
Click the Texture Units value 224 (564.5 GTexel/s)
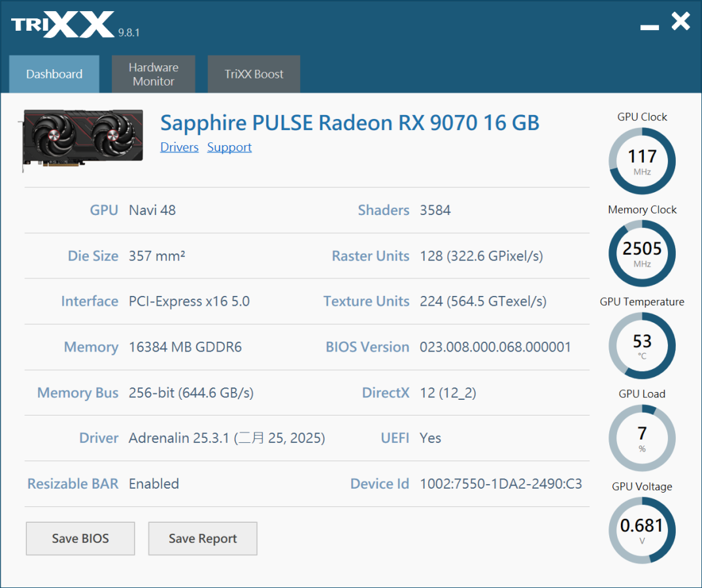click(x=483, y=302)
